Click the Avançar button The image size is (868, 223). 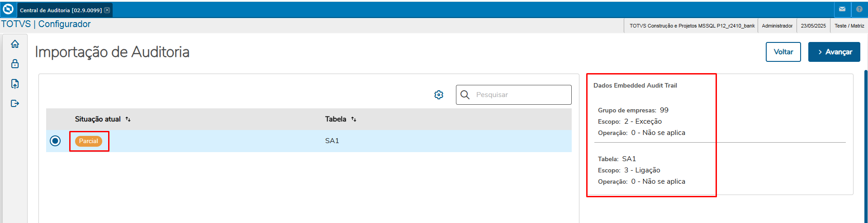tap(834, 52)
